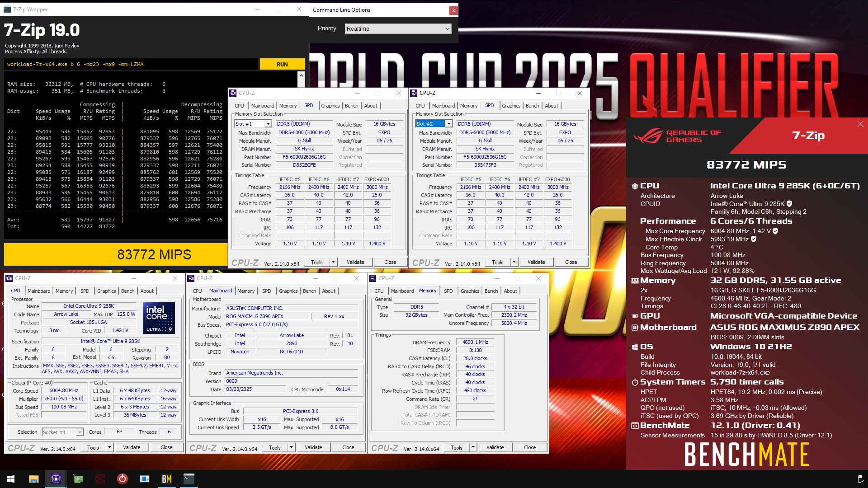This screenshot has height=488, width=868.
Task: Open the Slot #2 memory slot dropdown
Action: coord(448,124)
